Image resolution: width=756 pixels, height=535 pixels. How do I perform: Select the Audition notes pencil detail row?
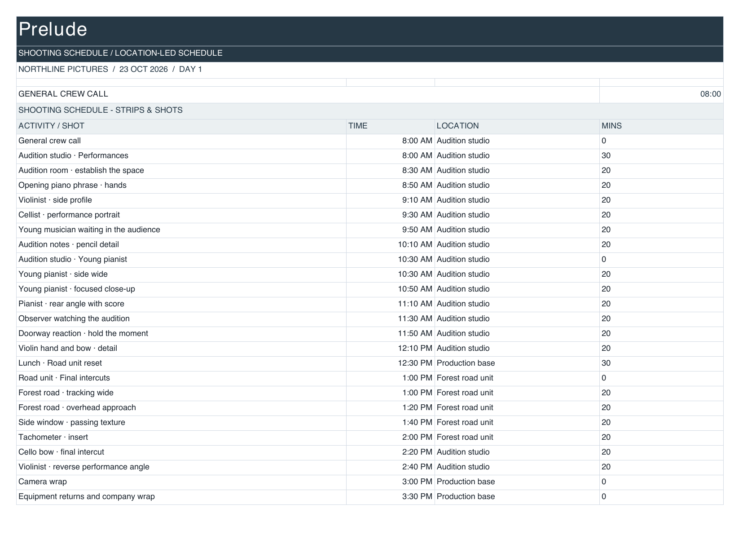[x=369, y=245]
